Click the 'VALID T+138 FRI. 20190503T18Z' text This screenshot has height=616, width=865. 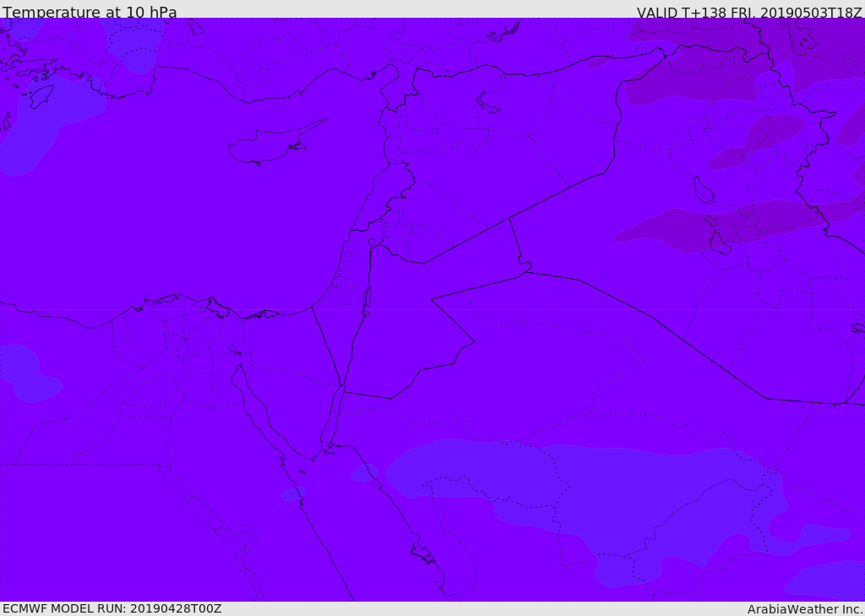tap(749, 13)
